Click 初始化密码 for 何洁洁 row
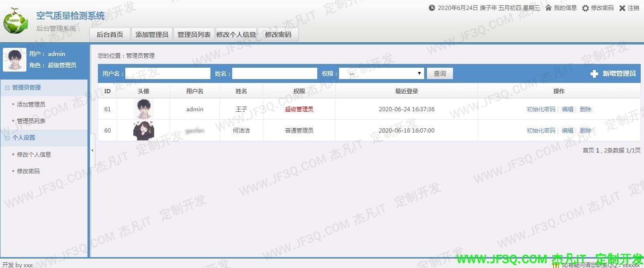This screenshot has height=268, width=644. (x=541, y=131)
